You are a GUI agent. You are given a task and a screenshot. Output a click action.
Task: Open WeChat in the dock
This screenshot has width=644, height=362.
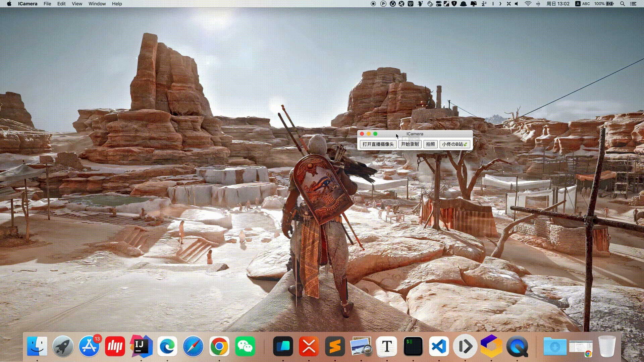tap(245, 346)
